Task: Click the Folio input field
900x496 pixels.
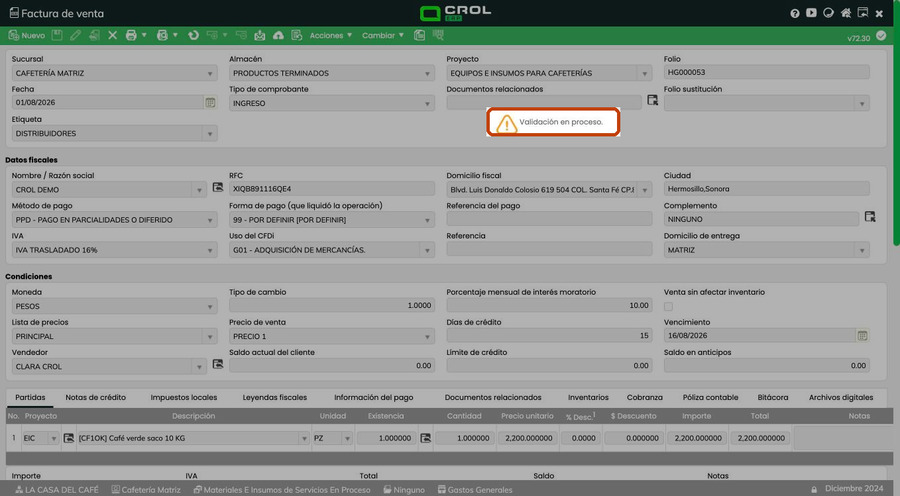Action: tap(766, 72)
